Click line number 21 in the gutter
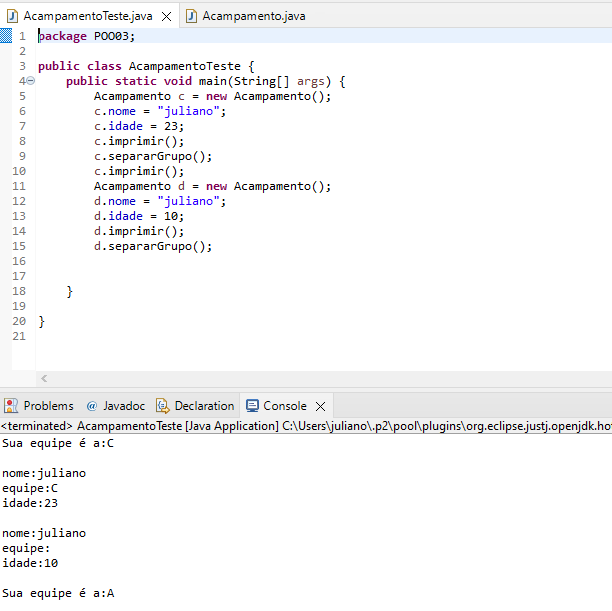The height and width of the screenshot is (611, 612). click(19, 336)
